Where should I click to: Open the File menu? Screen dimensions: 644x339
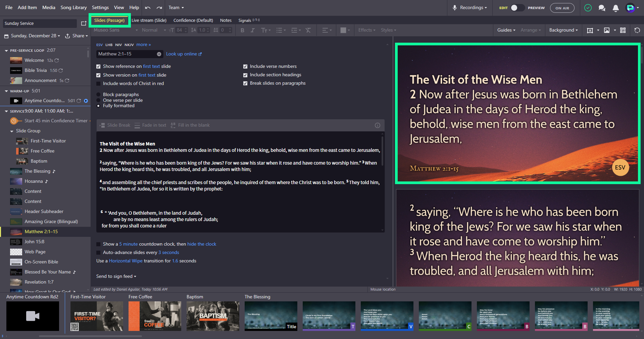[x=9, y=7]
